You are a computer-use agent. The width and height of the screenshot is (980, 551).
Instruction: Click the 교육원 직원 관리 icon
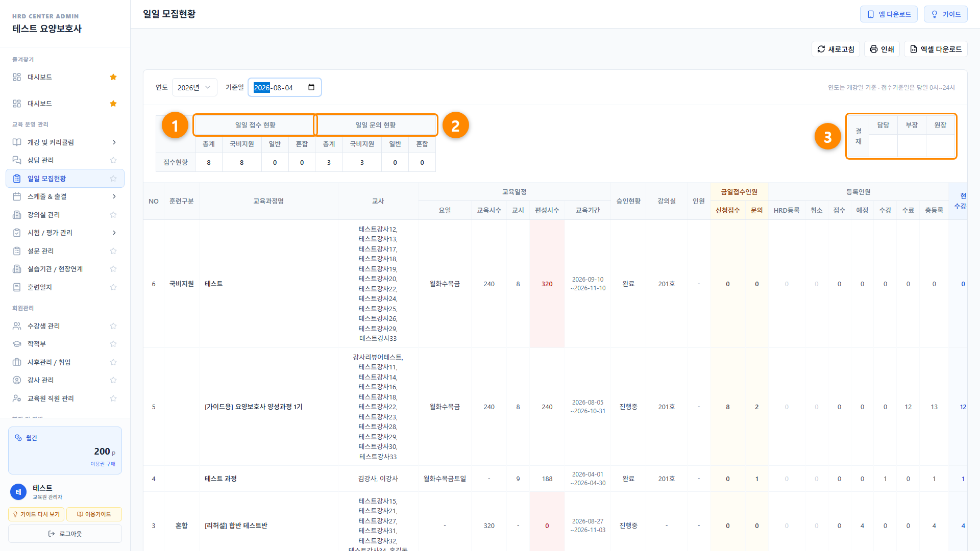tap(17, 398)
